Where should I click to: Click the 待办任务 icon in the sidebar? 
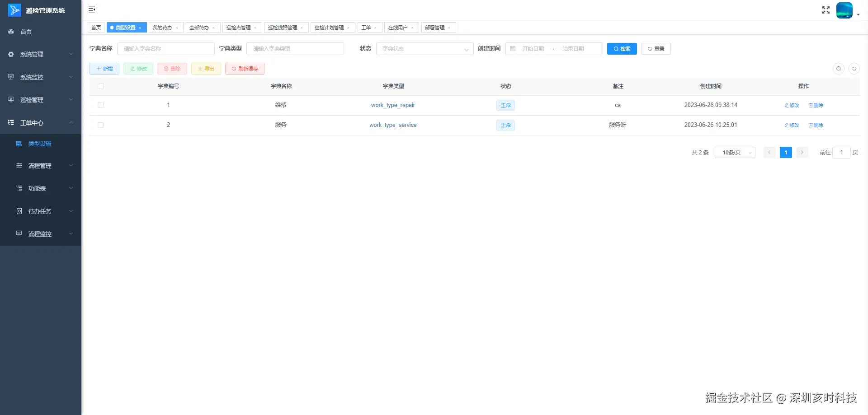point(19,211)
